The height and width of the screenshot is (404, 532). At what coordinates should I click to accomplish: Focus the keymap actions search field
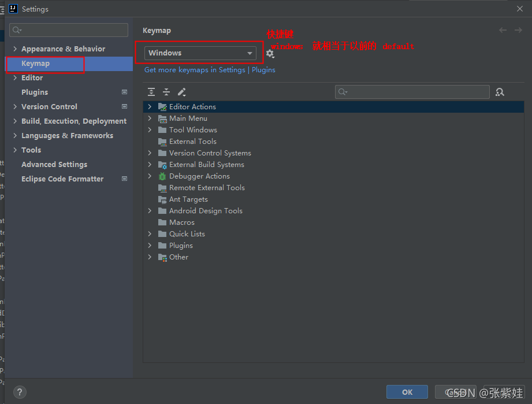click(x=412, y=92)
